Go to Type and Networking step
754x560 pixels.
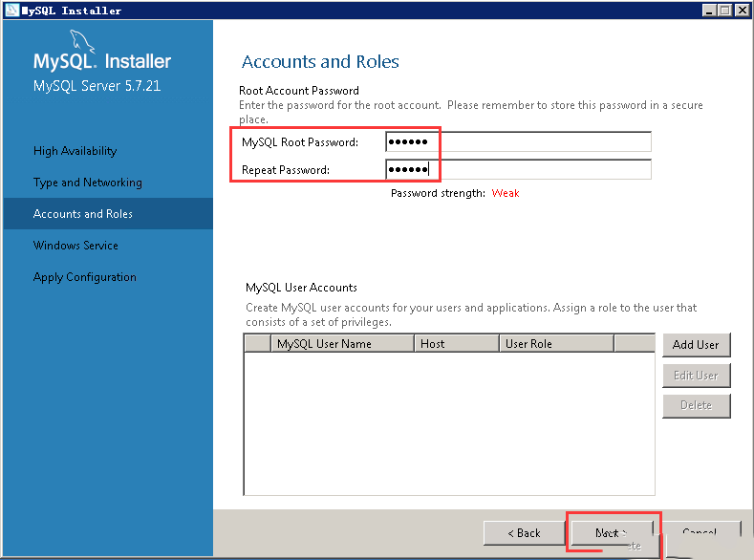88,183
